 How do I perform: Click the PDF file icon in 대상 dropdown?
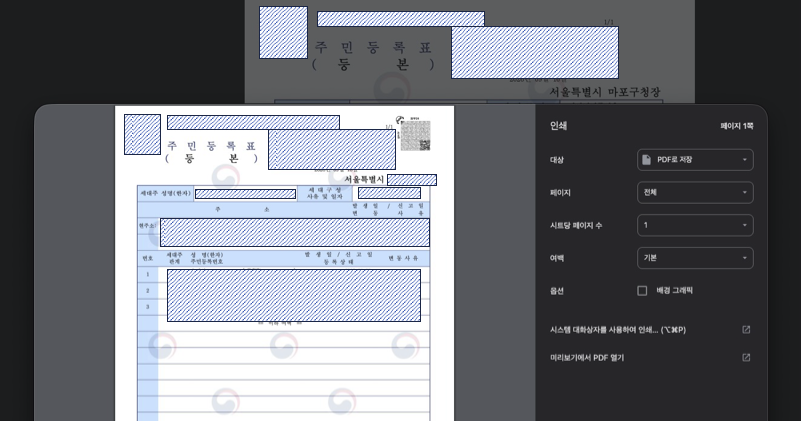pos(646,159)
